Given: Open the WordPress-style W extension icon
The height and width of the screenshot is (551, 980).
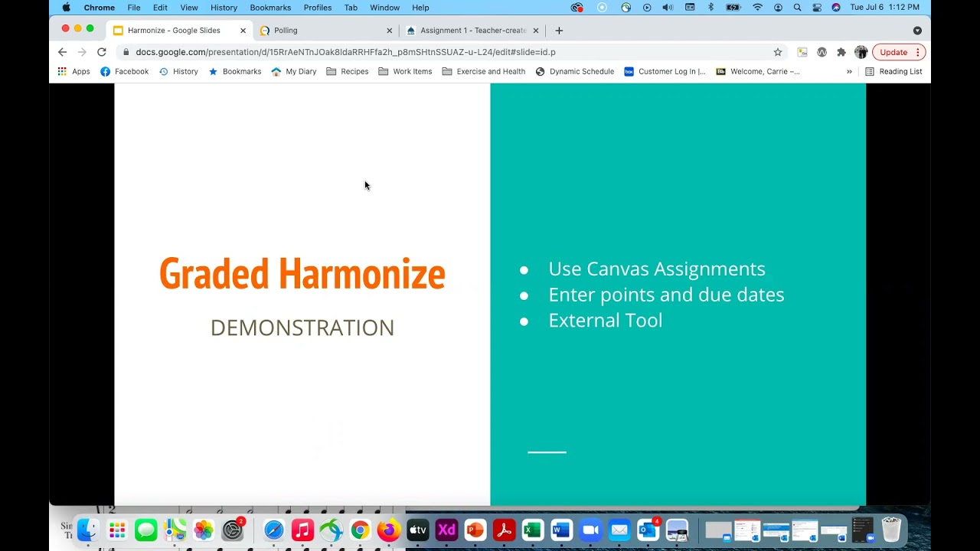Looking at the screenshot, I should click(822, 52).
